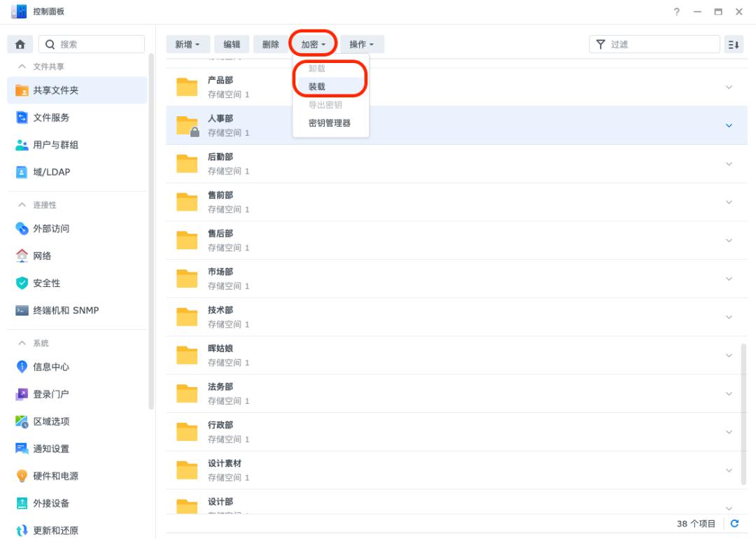Screen dimensions: 756x539
Task: Click the 删除 (Delete) button
Action: point(272,43)
